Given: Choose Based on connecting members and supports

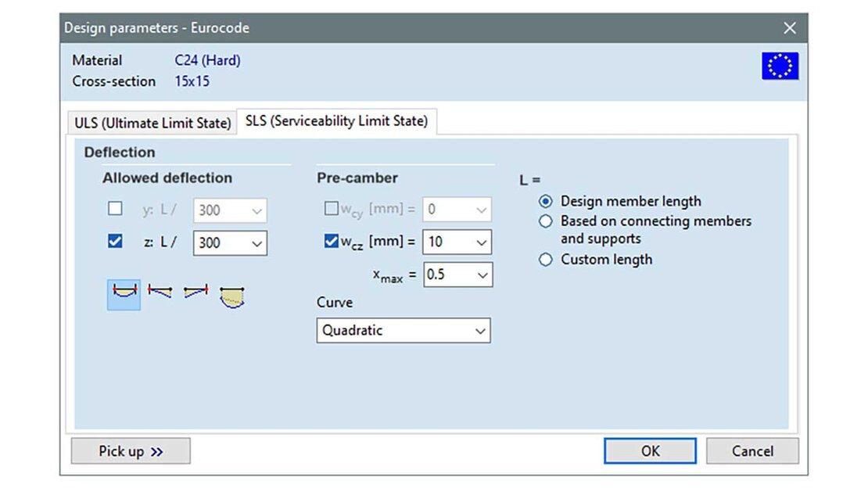Looking at the screenshot, I should tap(546, 221).
